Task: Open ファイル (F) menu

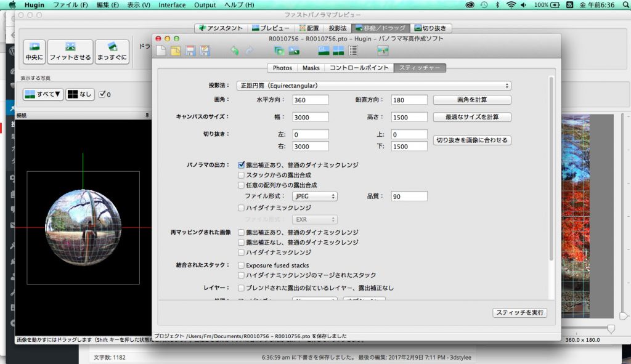Action: 70,5
